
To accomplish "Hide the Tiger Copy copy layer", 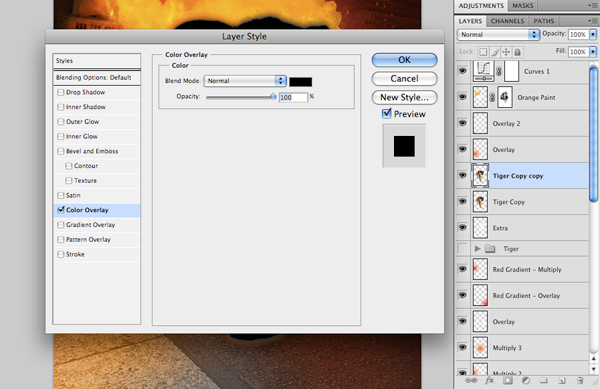I will pyautogui.click(x=463, y=176).
